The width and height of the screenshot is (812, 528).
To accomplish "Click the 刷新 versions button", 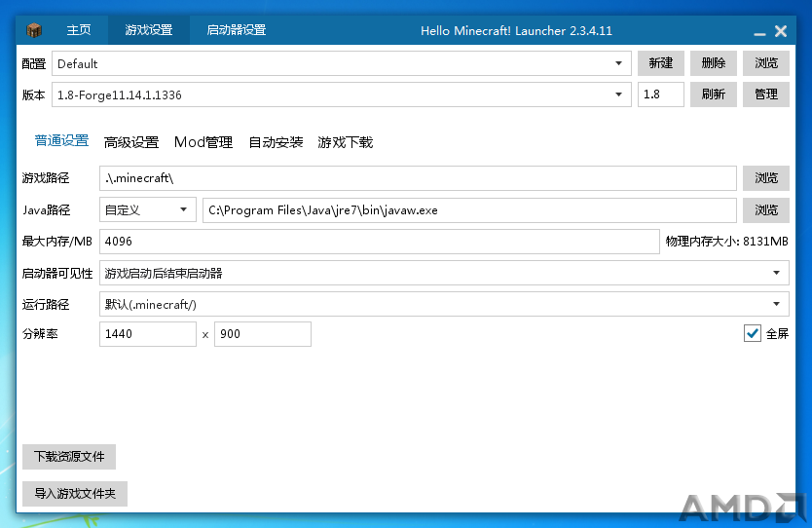I will pos(713,94).
